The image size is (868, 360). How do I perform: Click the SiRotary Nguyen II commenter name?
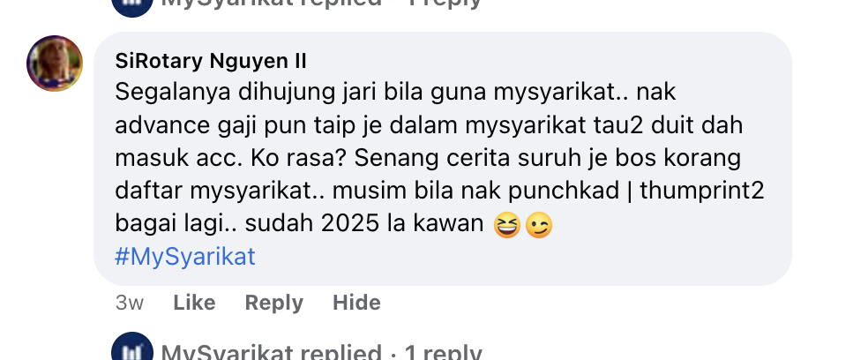coord(210,61)
